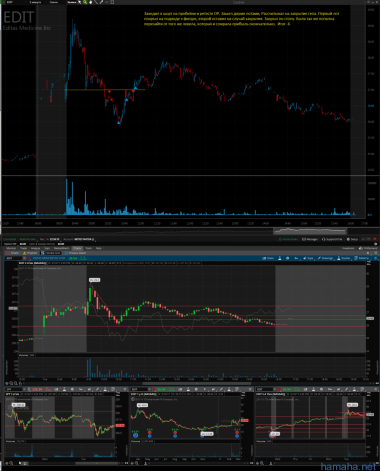Image resolution: width=380 pixels, height=471 pixels.
Task: Click the Support/Chat headset icon
Action: tap(324, 239)
